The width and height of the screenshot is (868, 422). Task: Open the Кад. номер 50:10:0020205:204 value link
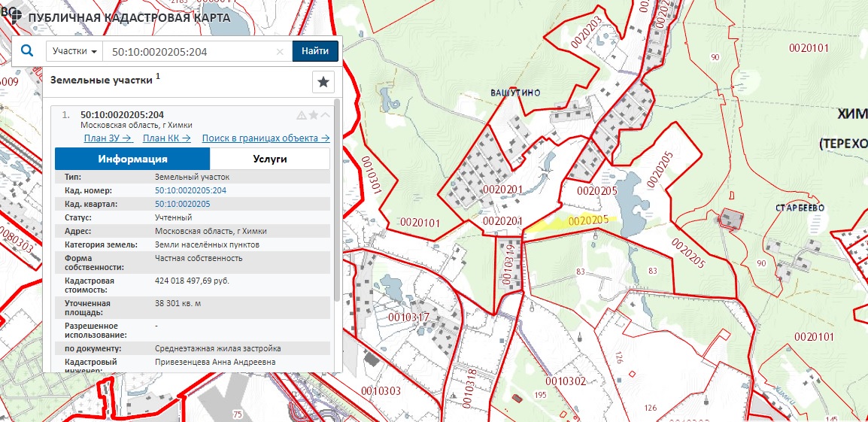coord(190,190)
